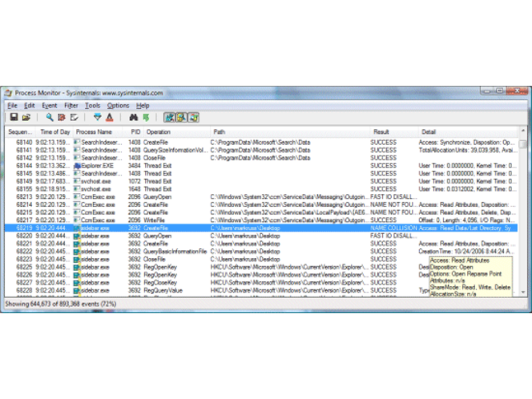Click the Process Monitor title bar icon
The width and height of the screenshot is (532, 399).
[x=9, y=93]
